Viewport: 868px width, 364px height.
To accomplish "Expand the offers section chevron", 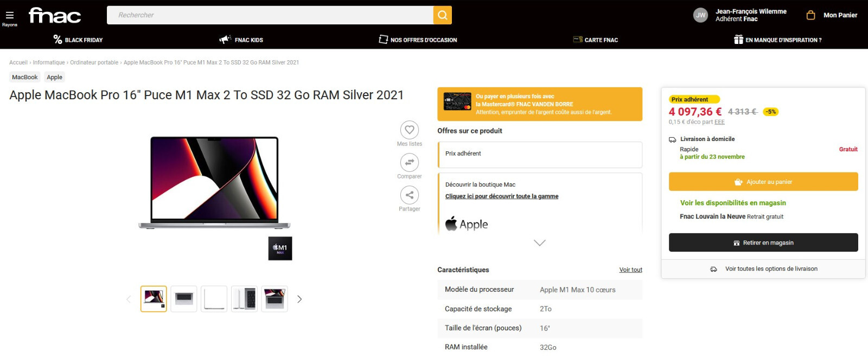I will [x=540, y=242].
